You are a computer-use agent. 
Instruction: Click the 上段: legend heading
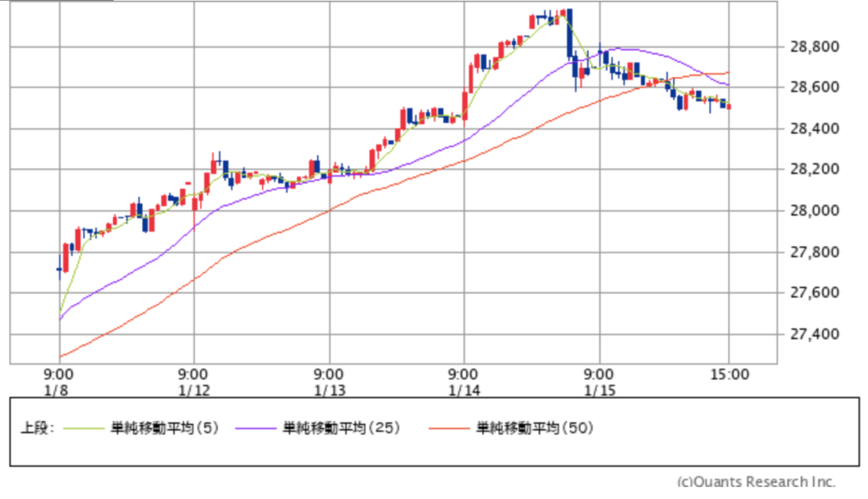[x=37, y=428]
